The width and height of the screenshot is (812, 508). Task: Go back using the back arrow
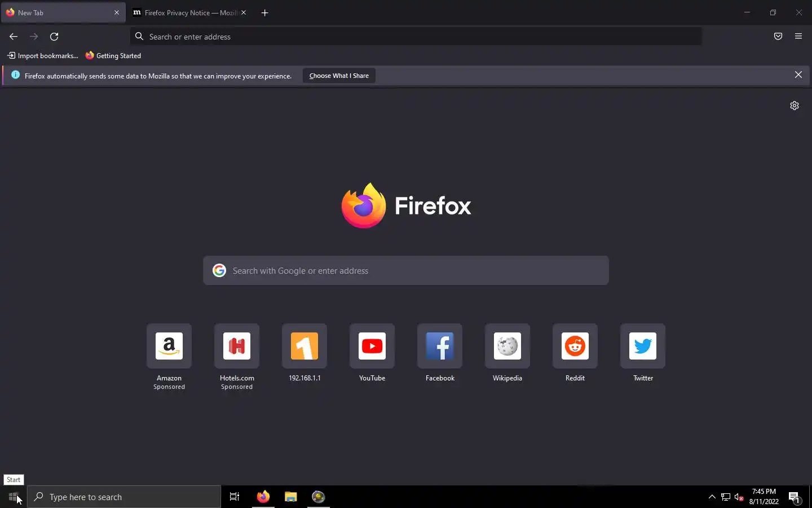(14, 37)
